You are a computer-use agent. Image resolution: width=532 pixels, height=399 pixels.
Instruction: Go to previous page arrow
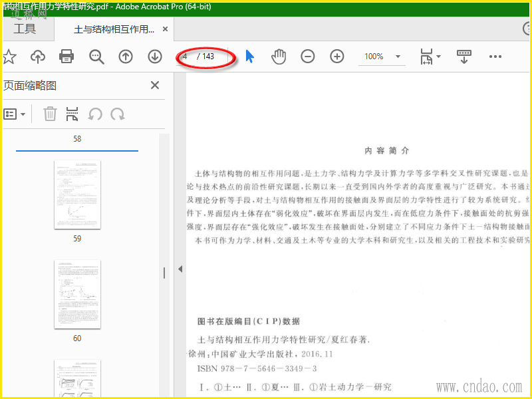(x=126, y=57)
